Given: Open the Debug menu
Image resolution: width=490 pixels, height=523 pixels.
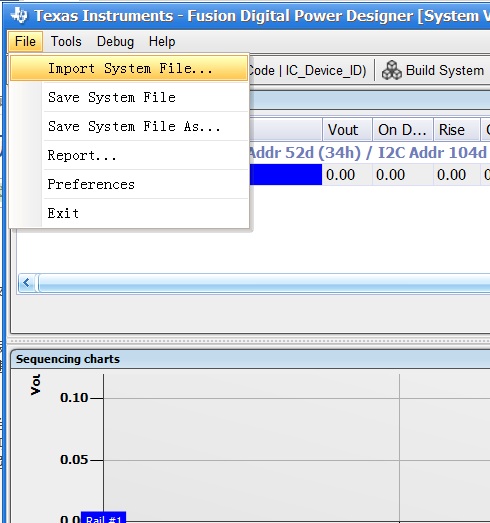Looking at the screenshot, I should click(x=115, y=42).
